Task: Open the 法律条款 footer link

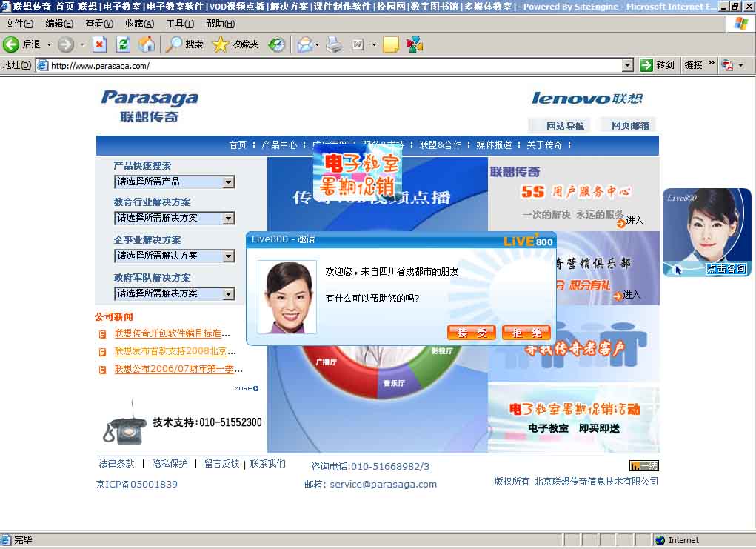Action: (x=117, y=464)
